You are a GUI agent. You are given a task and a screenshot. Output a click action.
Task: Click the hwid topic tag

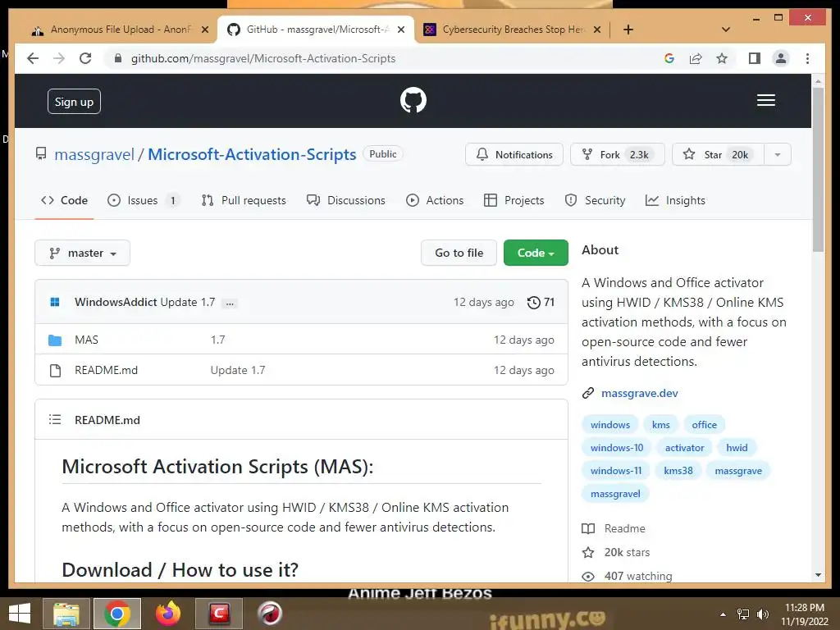(737, 448)
